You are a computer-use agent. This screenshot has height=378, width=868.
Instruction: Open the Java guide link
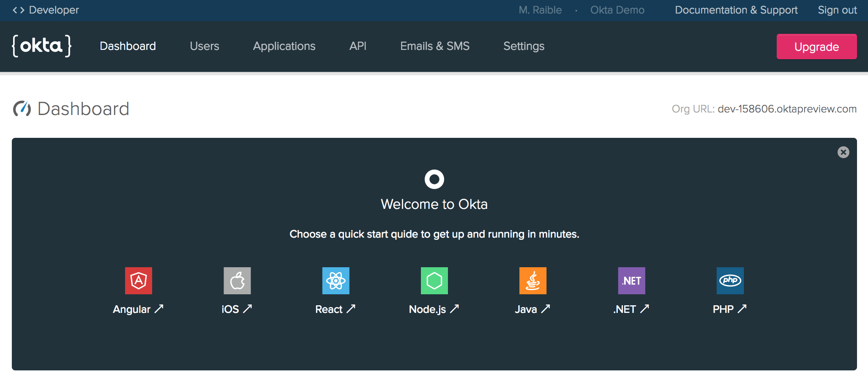point(532,309)
